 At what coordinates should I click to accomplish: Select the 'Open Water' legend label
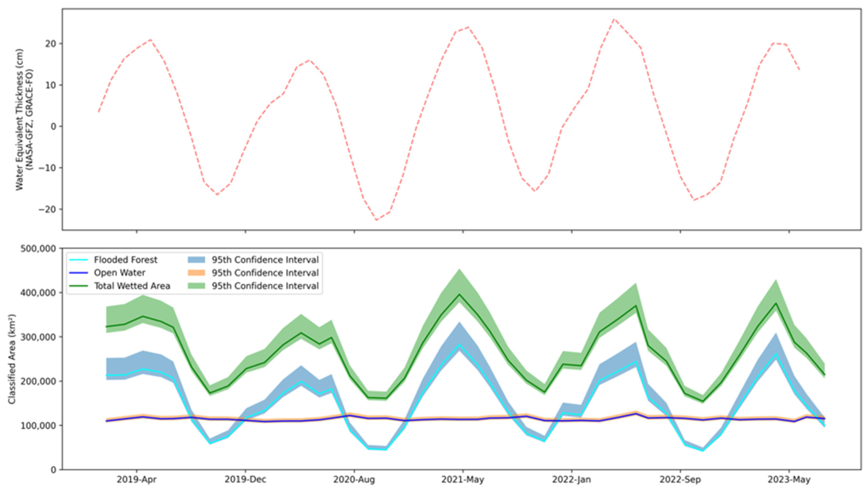[119, 273]
